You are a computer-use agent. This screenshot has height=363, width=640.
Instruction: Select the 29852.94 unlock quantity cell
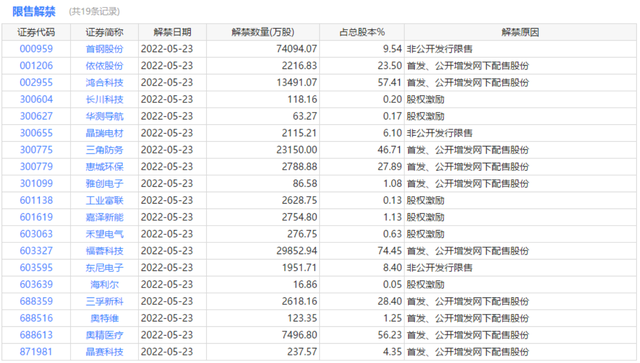point(263,251)
